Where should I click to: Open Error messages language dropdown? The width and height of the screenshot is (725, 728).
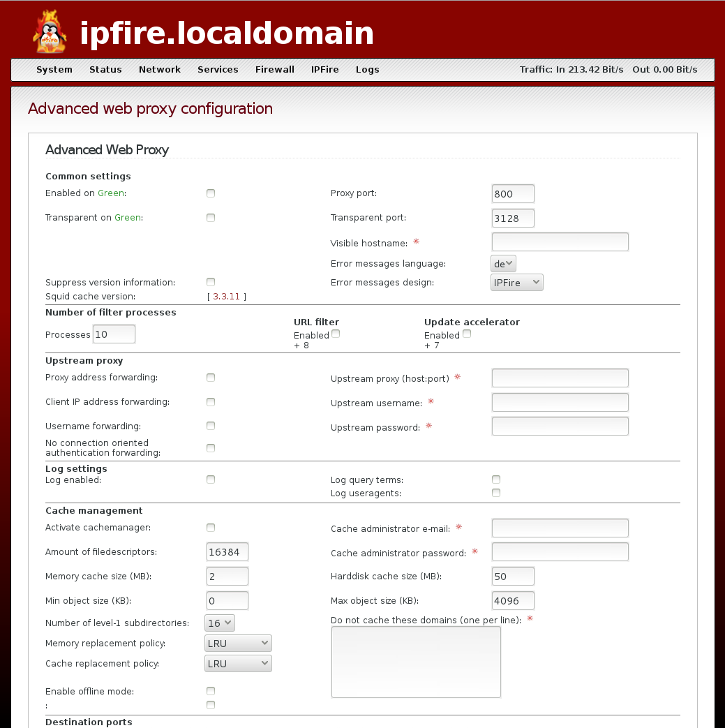tap(503, 264)
